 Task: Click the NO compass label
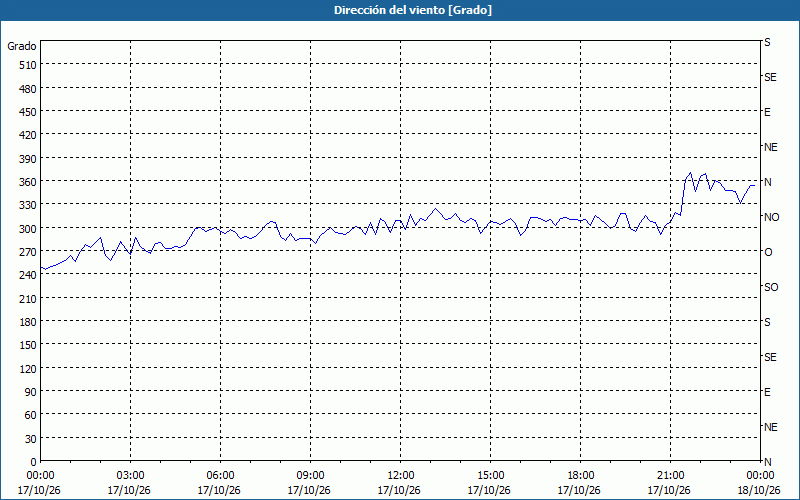point(771,217)
